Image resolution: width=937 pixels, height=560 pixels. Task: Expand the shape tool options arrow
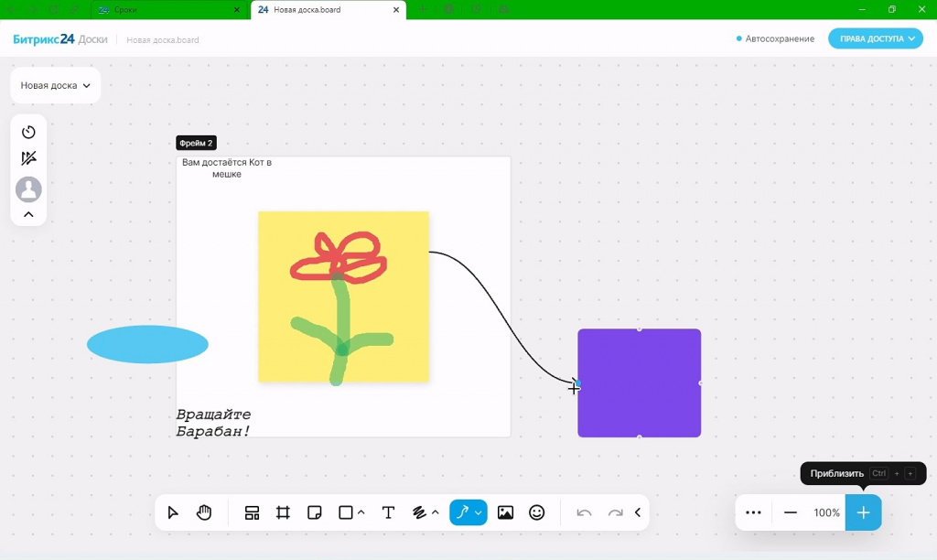click(361, 512)
